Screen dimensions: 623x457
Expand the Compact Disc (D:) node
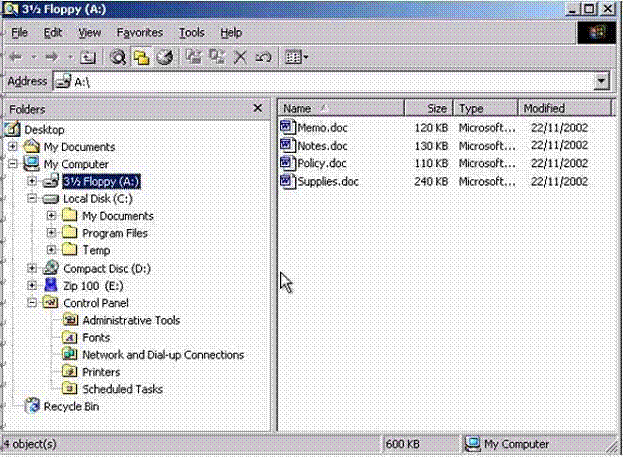(x=33, y=268)
